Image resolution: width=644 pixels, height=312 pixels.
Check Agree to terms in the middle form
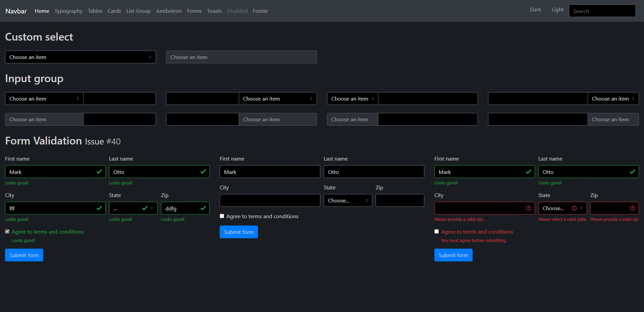coord(222,216)
